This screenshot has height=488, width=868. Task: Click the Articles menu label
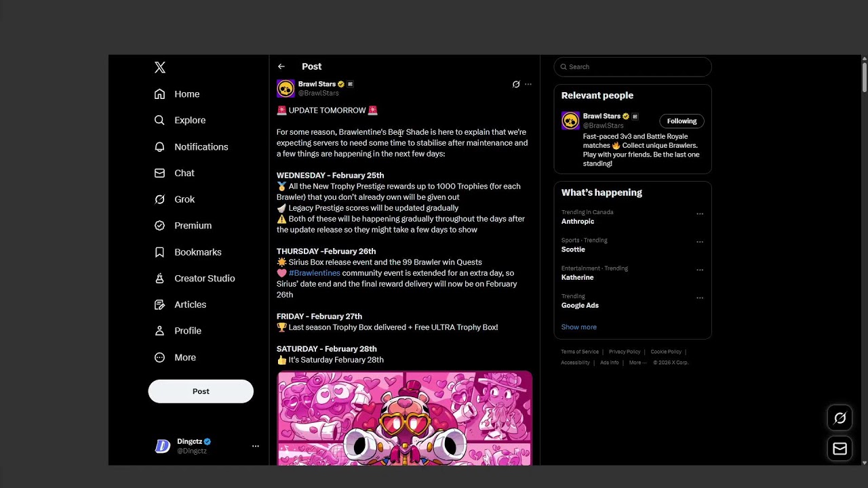tap(191, 305)
